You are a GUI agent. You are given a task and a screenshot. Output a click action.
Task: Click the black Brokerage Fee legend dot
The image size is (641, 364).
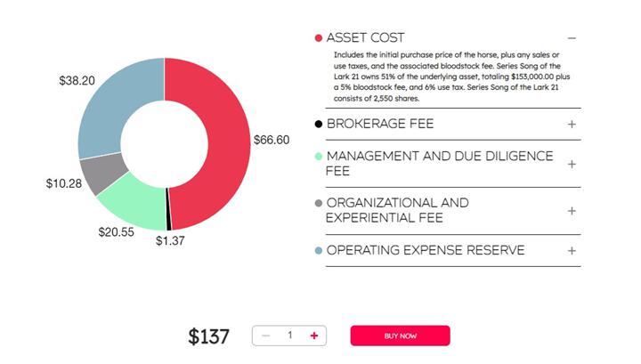point(319,124)
